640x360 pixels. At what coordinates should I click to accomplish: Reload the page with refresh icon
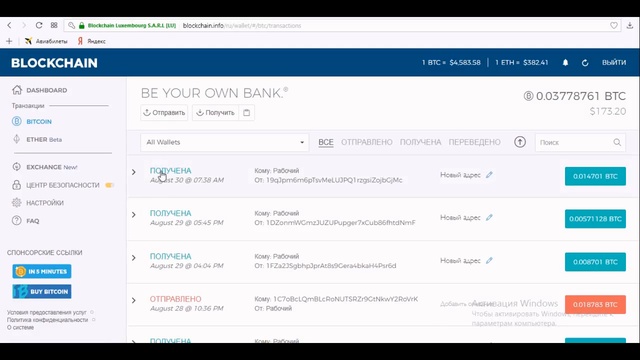39,25
